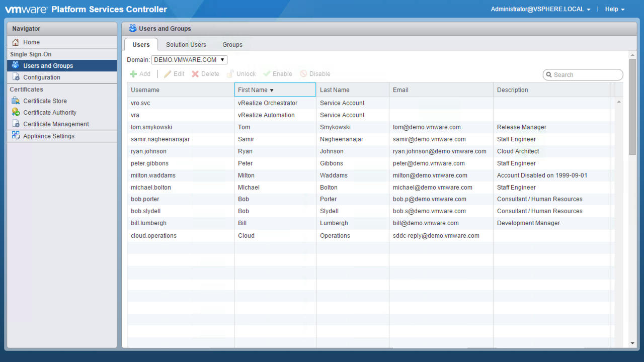
Task: Open Certificate Management icon
Action: point(16,124)
